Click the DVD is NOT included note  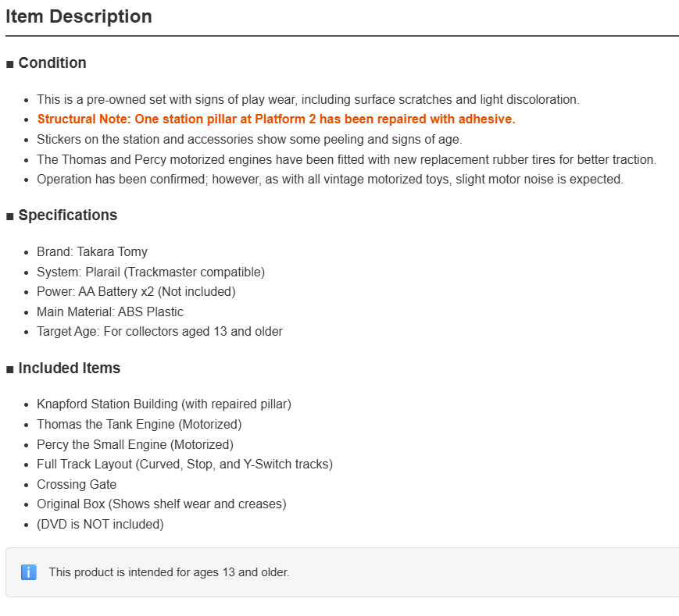(100, 525)
